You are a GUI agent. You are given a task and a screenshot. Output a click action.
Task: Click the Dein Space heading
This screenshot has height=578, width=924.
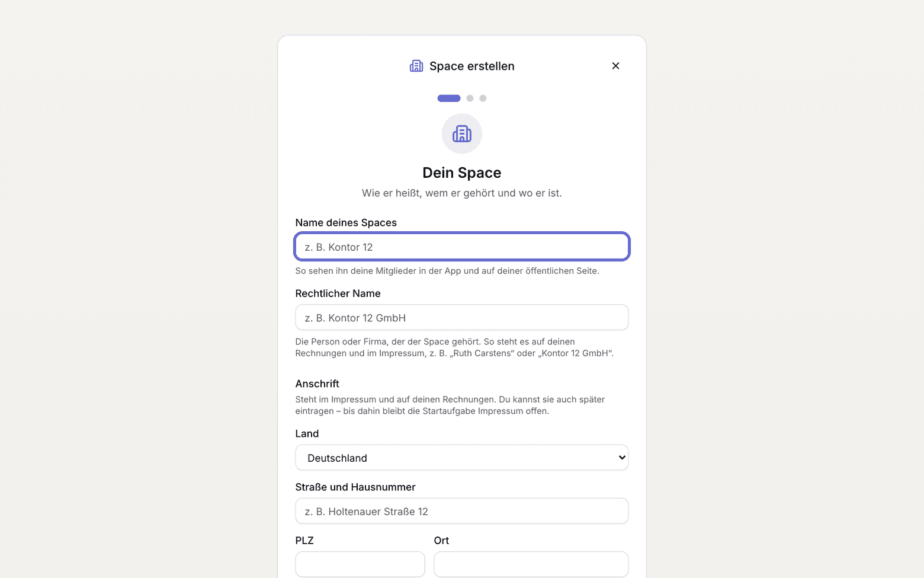click(462, 173)
